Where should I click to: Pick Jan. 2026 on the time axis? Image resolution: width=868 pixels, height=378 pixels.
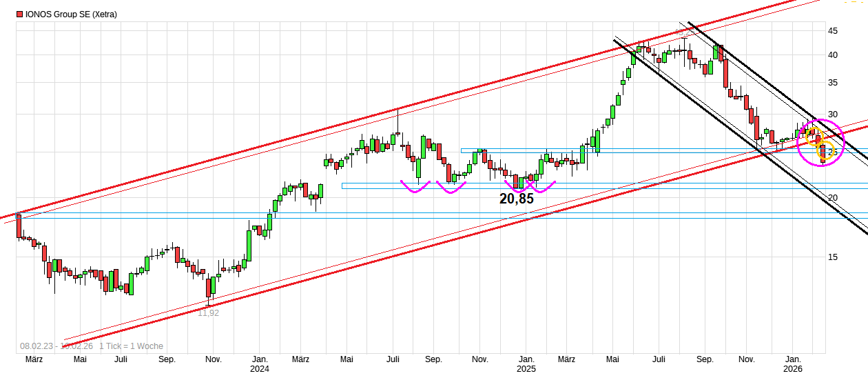(x=794, y=364)
